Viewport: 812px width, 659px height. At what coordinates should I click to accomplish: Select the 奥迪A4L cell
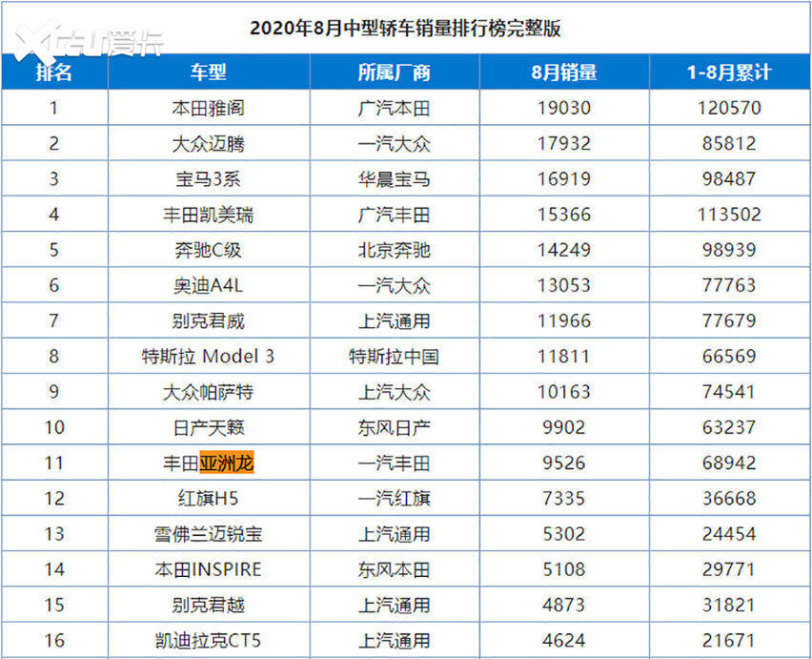[x=208, y=285]
